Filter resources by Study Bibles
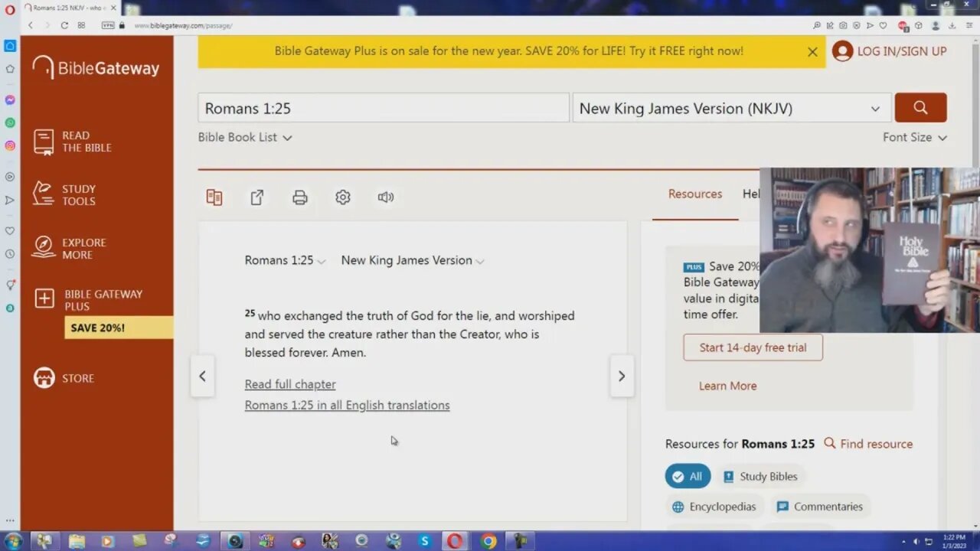This screenshot has height=551, width=980. [760, 476]
